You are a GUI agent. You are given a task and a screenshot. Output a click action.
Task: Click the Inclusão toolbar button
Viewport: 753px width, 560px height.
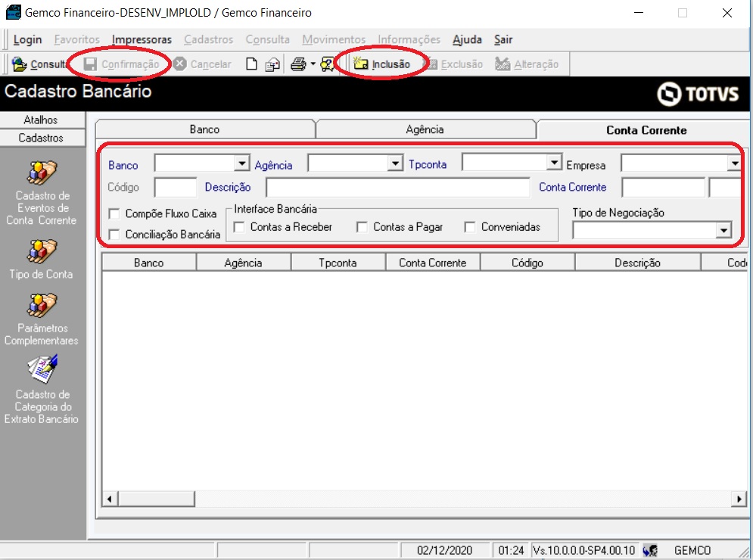click(381, 64)
